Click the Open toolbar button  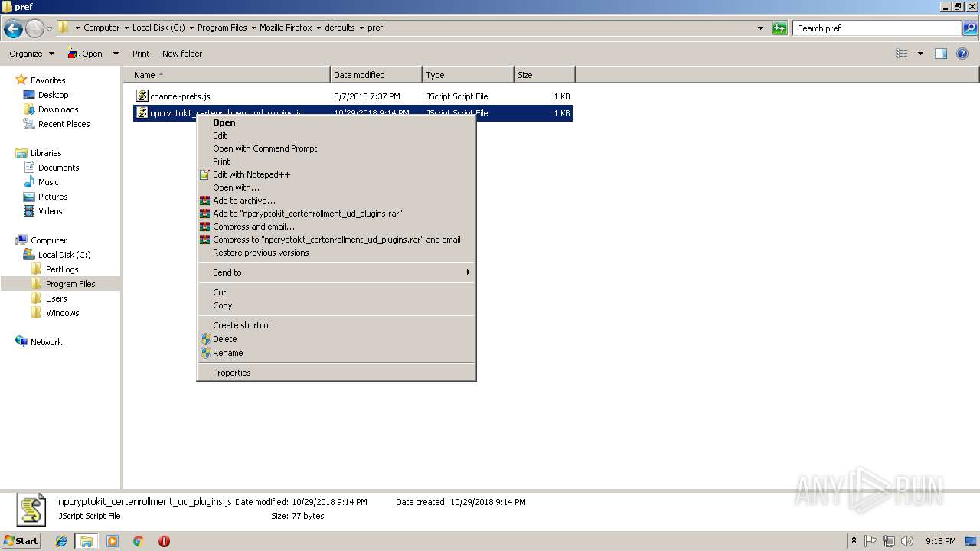pos(85,54)
